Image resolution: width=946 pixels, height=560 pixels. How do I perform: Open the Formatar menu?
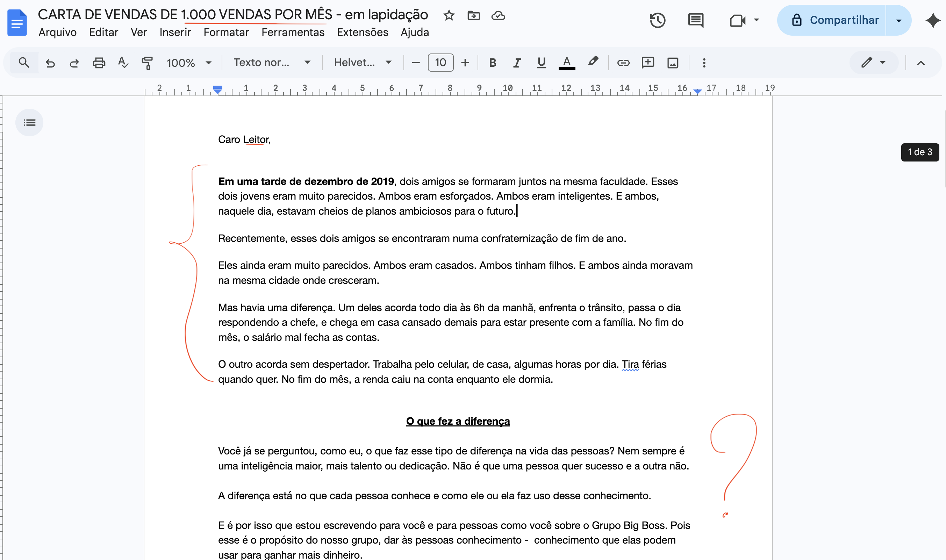[226, 33]
